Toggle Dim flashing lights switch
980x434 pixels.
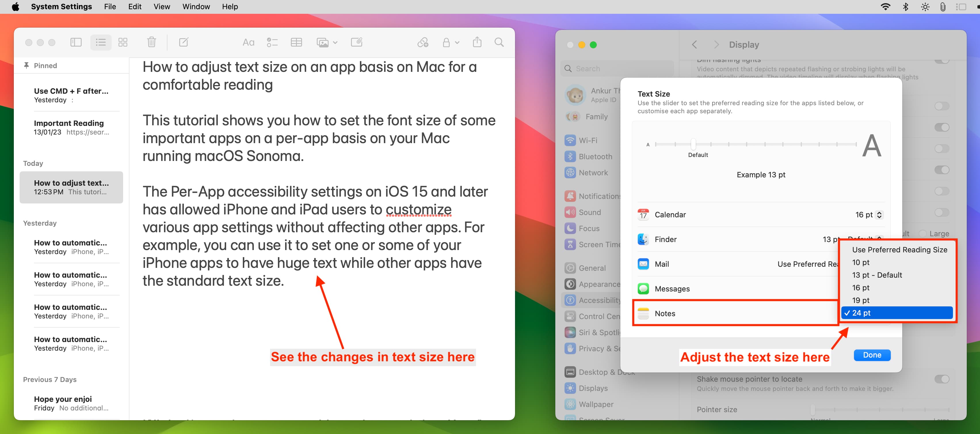pyautogui.click(x=941, y=61)
